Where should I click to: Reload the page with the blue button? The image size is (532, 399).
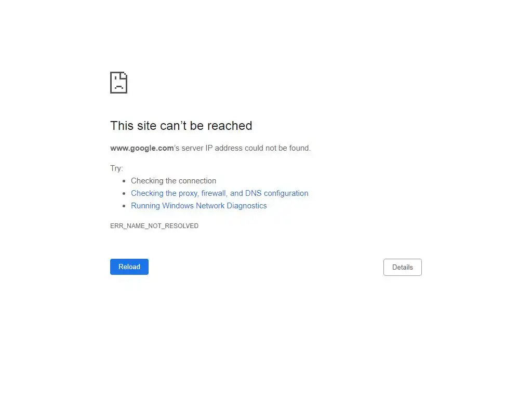(129, 267)
